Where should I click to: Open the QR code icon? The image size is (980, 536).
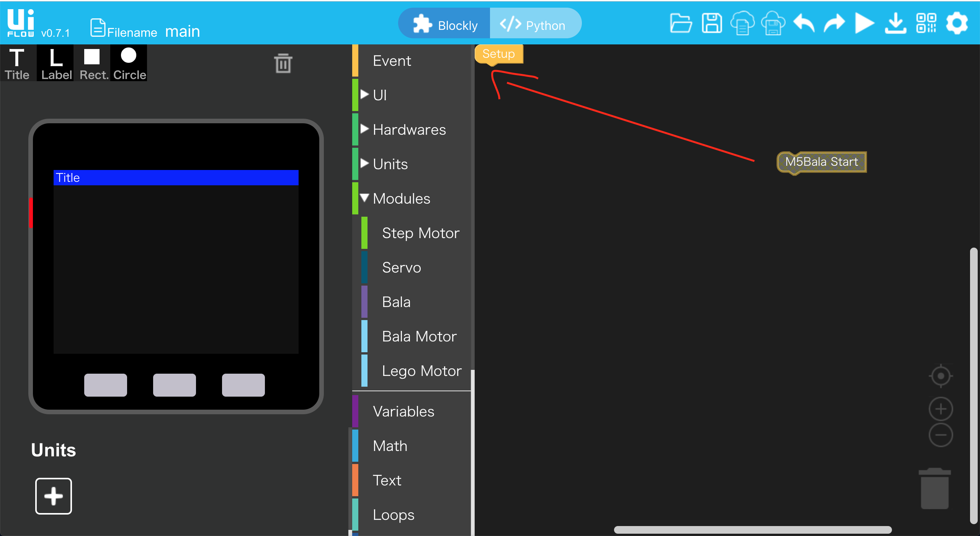click(x=926, y=24)
